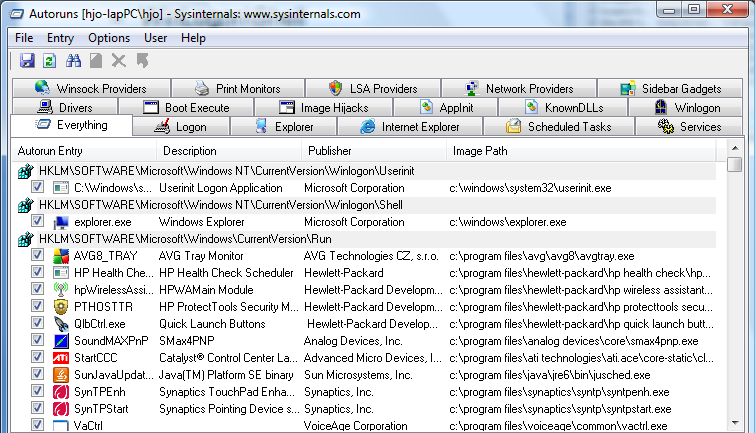Click the Properties toolbar icon
The image size is (755, 433).
click(x=96, y=61)
